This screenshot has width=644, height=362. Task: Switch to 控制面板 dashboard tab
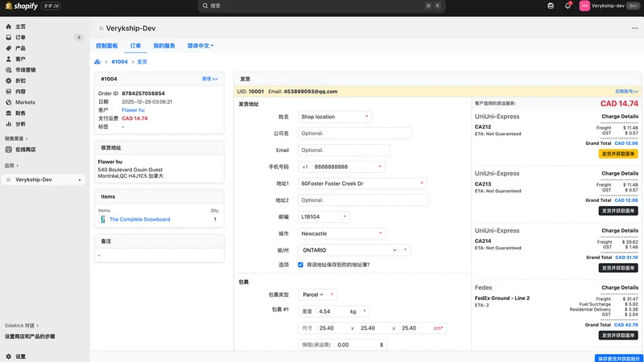click(x=107, y=46)
